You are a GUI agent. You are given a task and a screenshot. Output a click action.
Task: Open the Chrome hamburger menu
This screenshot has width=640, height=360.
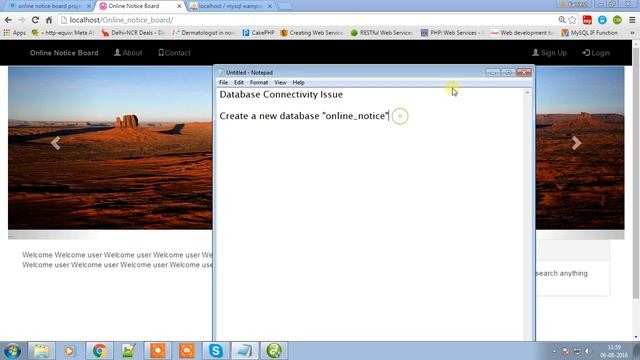pos(632,20)
